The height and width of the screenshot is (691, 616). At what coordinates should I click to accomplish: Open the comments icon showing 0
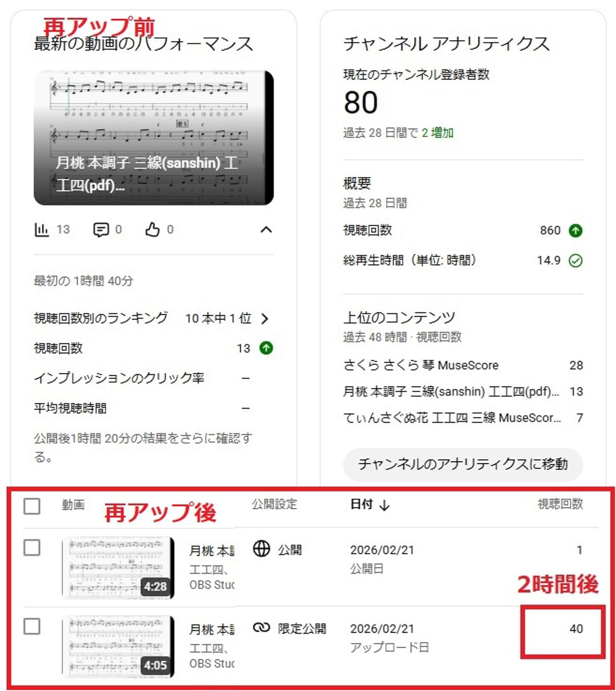(101, 229)
